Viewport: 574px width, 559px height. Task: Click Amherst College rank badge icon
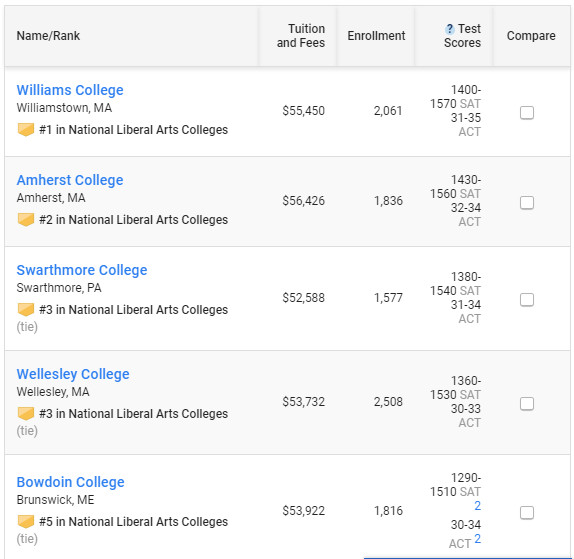[x=26, y=220]
